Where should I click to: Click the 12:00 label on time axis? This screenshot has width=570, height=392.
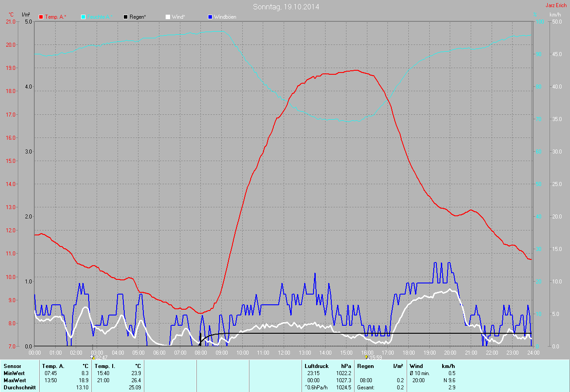pyautogui.click(x=284, y=352)
